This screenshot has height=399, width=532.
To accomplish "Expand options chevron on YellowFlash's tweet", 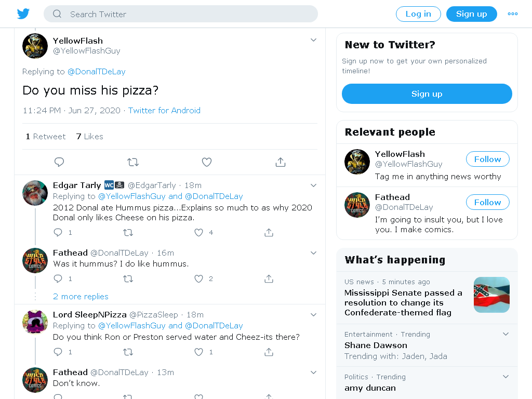I will coord(313,40).
